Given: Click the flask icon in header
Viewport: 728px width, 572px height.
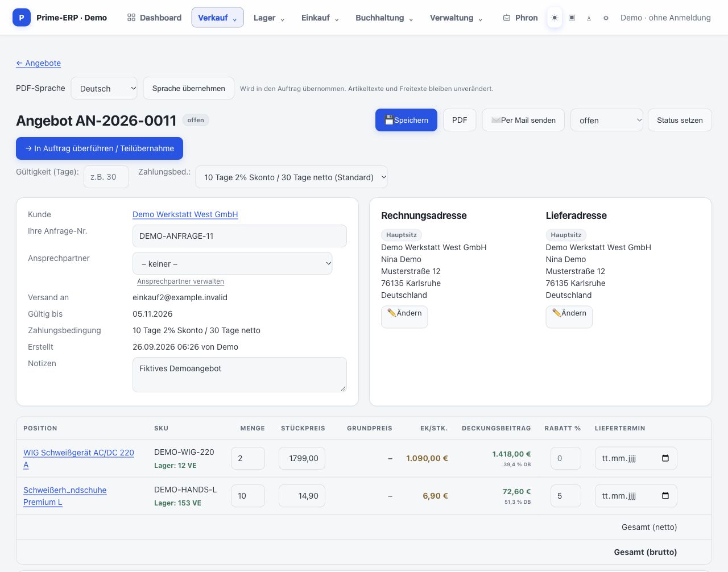Looking at the screenshot, I should pyautogui.click(x=589, y=18).
